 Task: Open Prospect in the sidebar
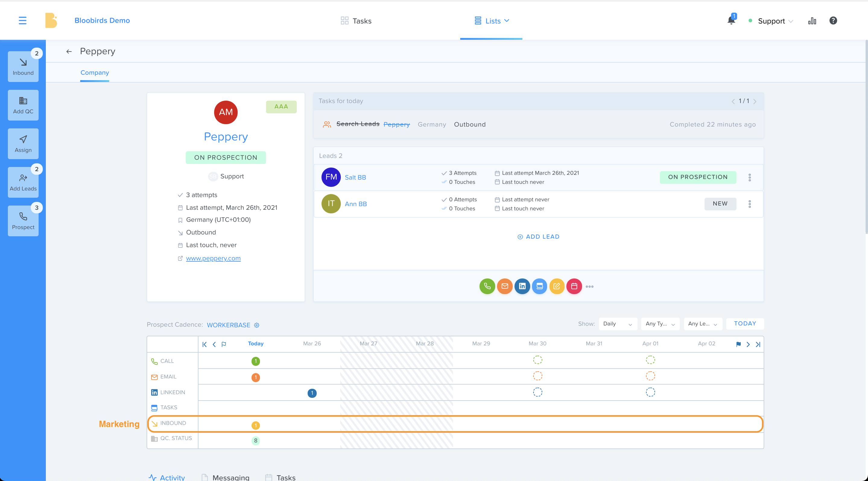23,221
